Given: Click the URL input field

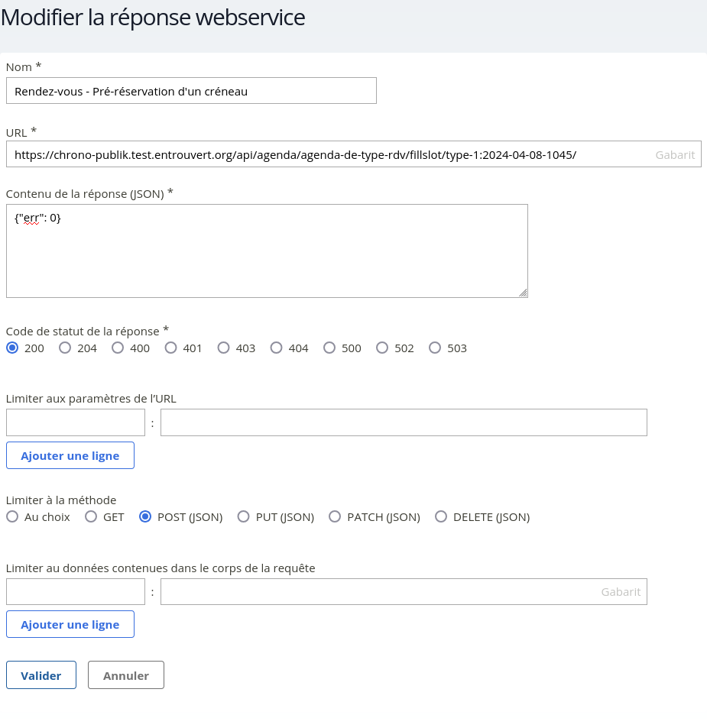Looking at the screenshot, I should click(329, 154).
